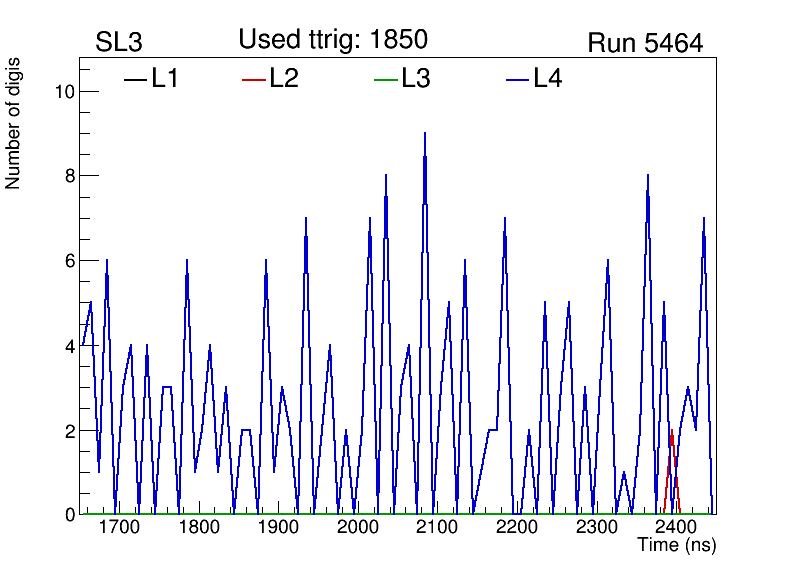Click the red L2 legend line sample
Viewport: 796px width, 572px height.
coord(254,79)
